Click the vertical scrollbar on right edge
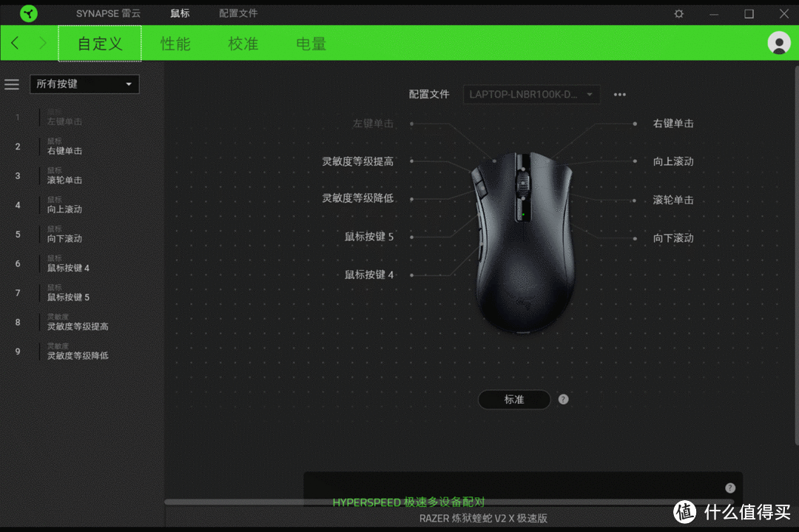This screenshot has width=799, height=532. (x=797, y=255)
